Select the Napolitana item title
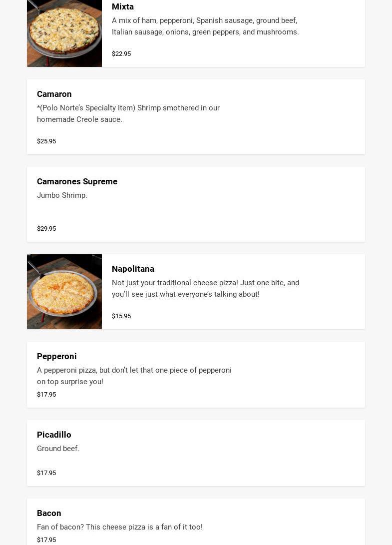The height and width of the screenshot is (545, 392). coord(133,269)
